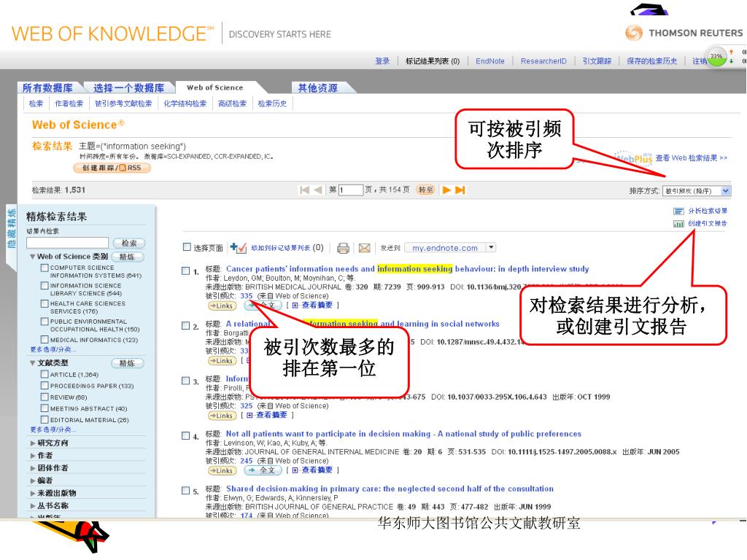The width and height of the screenshot is (747, 560).
Task: Click the EndNote link in top bar
Action: [489, 61]
